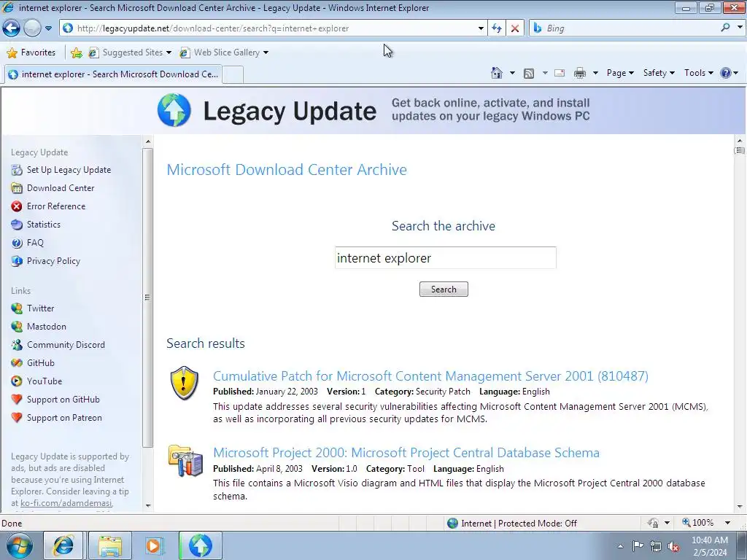Viewport: 747px width, 560px height.
Task: Open Windows Media Player taskbar icon
Action: 154,545
